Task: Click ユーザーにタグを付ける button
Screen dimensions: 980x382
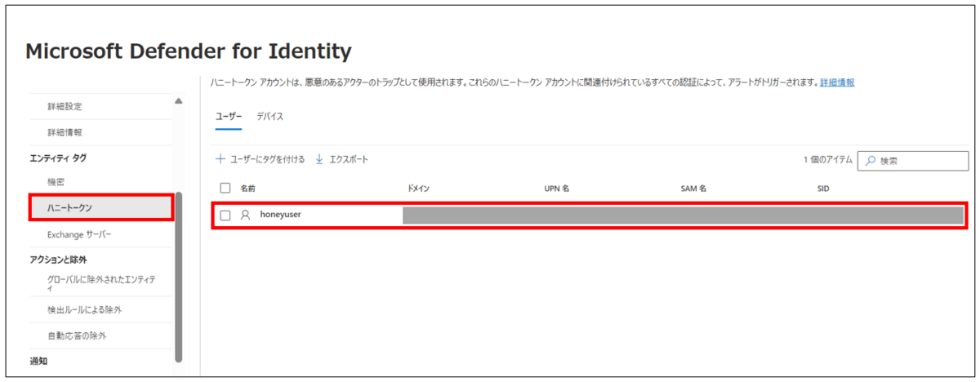Action: (260, 159)
